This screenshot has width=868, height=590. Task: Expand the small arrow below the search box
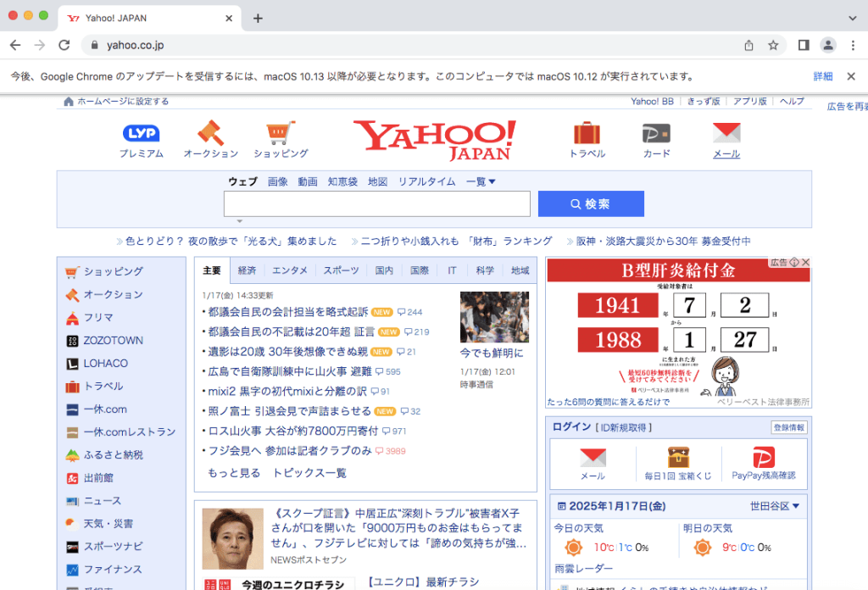coord(240,221)
